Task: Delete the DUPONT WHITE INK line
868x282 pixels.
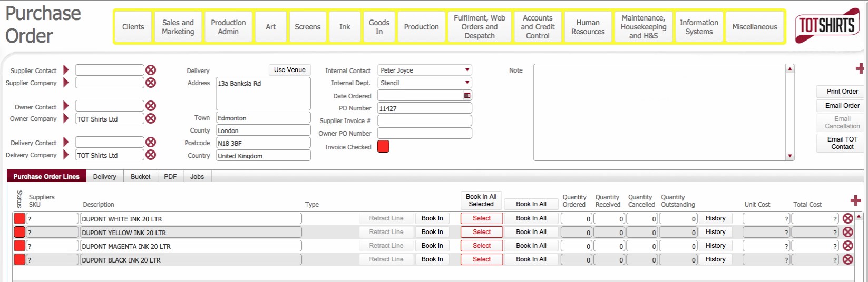Action: point(847,218)
